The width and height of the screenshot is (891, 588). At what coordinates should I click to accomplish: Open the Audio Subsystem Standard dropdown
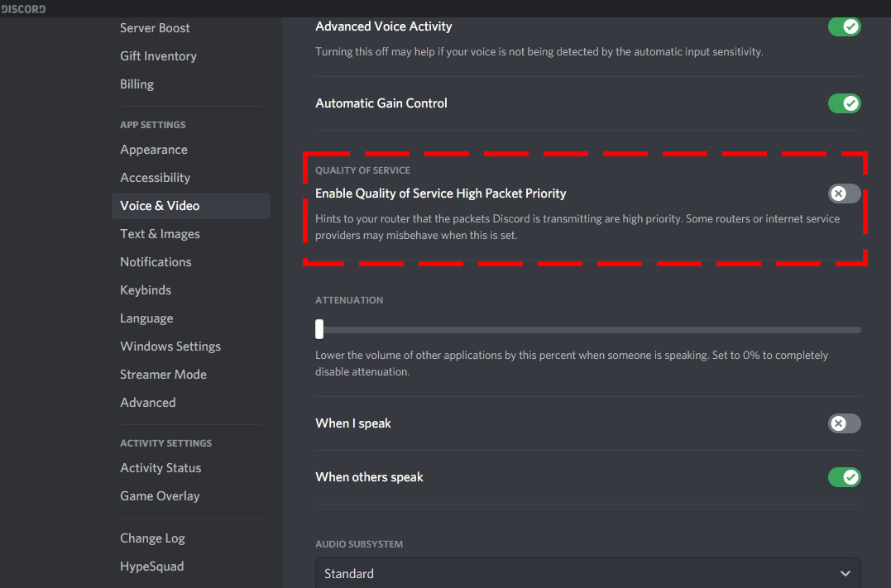pos(588,573)
